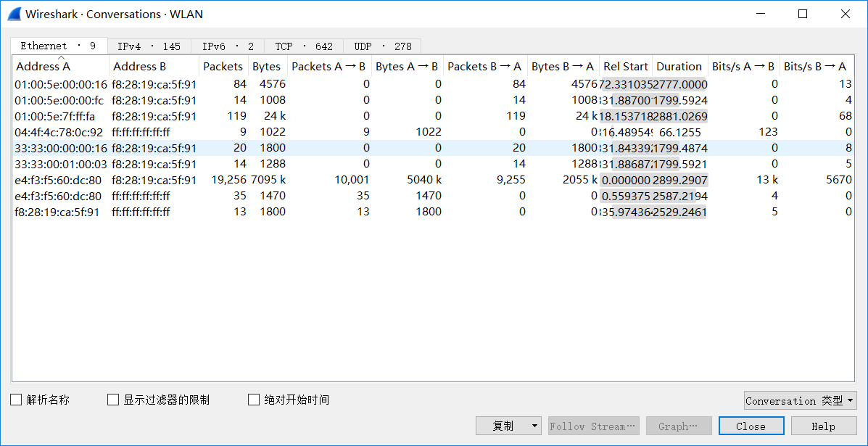
Task: Sort by Bits/s B → A header
Action: [x=817, y=67]
